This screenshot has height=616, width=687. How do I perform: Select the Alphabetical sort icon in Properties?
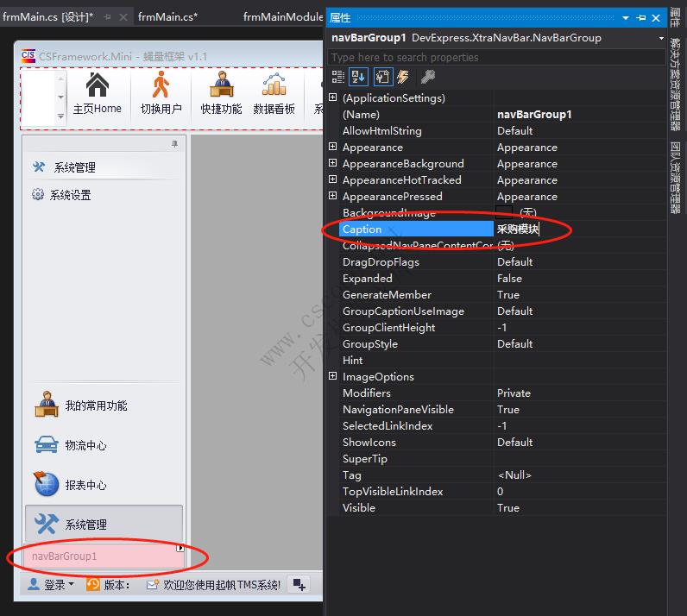tap(358, 77)
